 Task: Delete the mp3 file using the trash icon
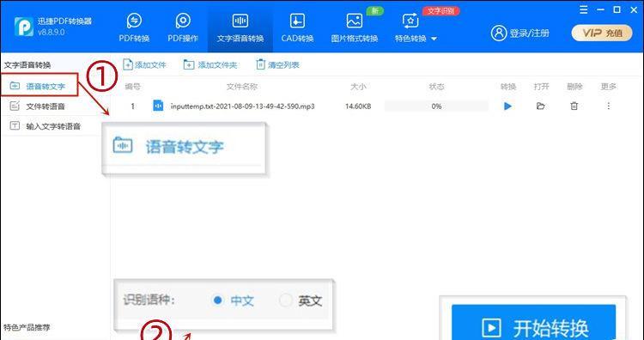(574, 106)
